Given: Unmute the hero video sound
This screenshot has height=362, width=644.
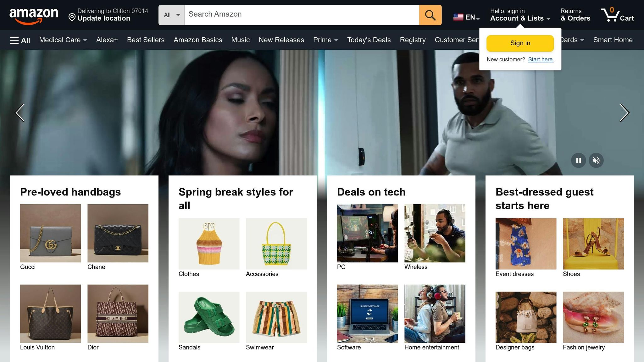Looking at the screenshot, I should (596, 161).
